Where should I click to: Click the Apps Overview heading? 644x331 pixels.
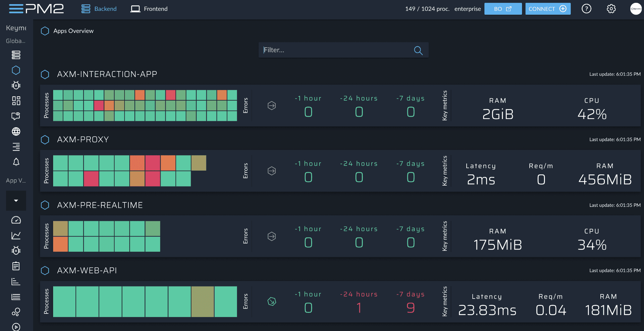(73, 31)
